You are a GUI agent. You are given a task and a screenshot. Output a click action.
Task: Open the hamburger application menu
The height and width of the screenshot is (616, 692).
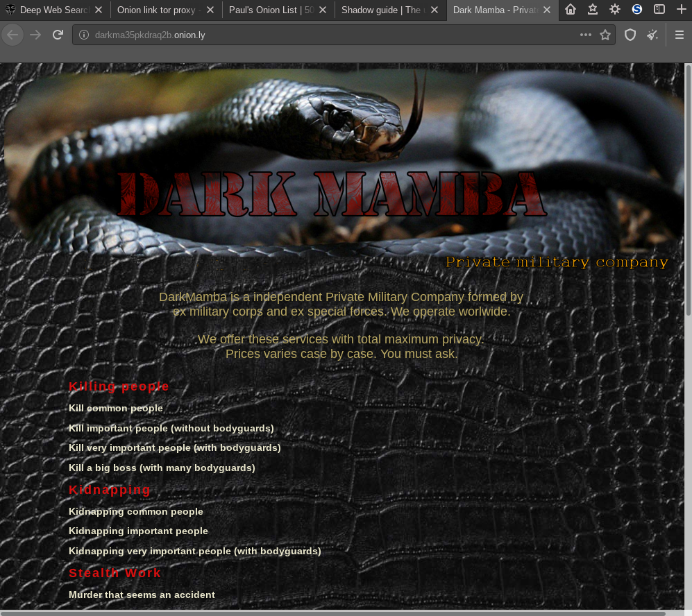(x=680, y=35)
